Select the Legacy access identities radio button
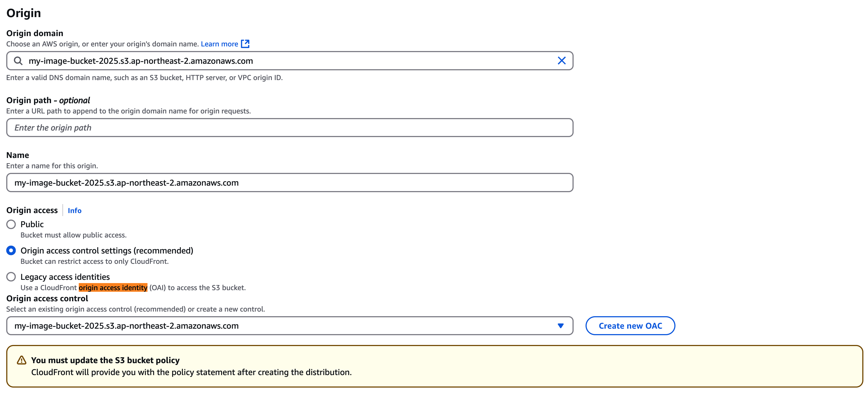The height and width of the screenshot is (393, 868). (11, 277)
